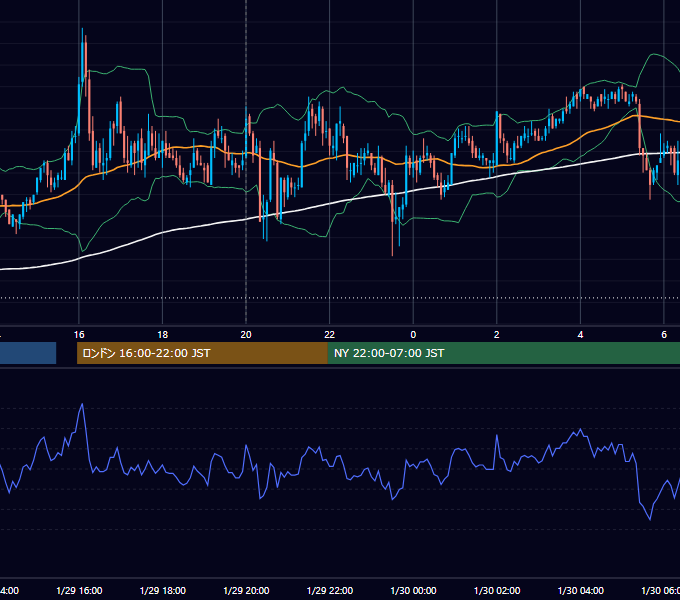Click the 20 hour label on price chart axis
The image size is (680, 600).
point(246,335)
